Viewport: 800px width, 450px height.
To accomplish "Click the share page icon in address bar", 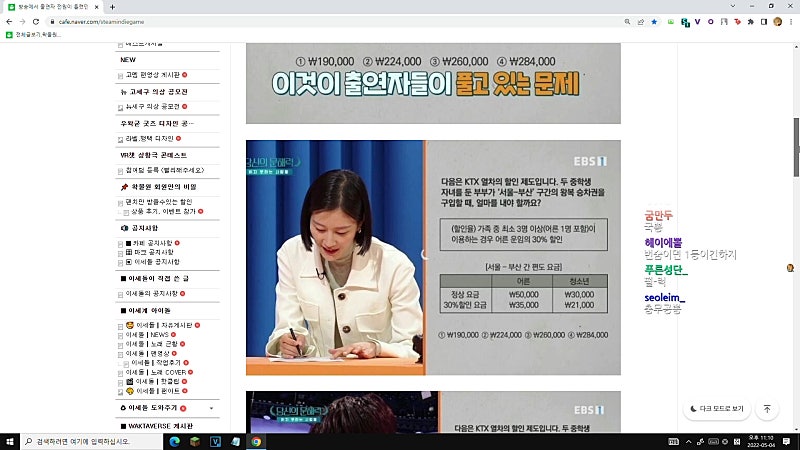I will point(641,22).
